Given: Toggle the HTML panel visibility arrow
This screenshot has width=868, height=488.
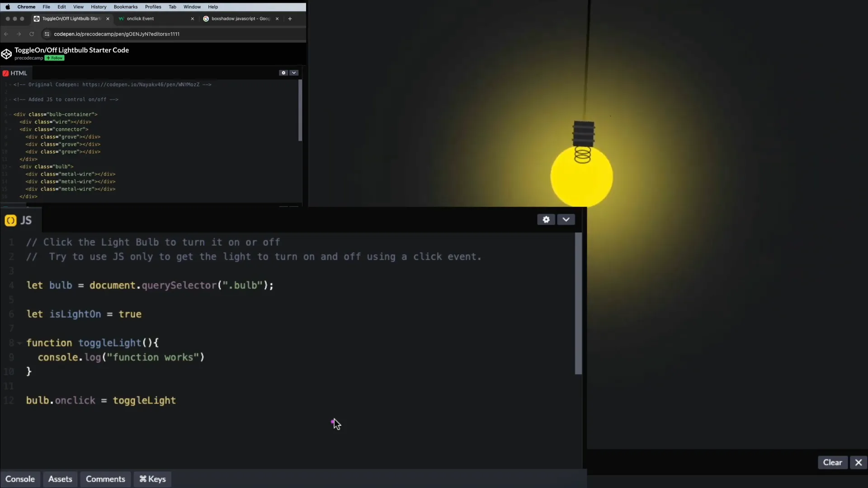Looking at the screenshot, I should coord(294,73).
